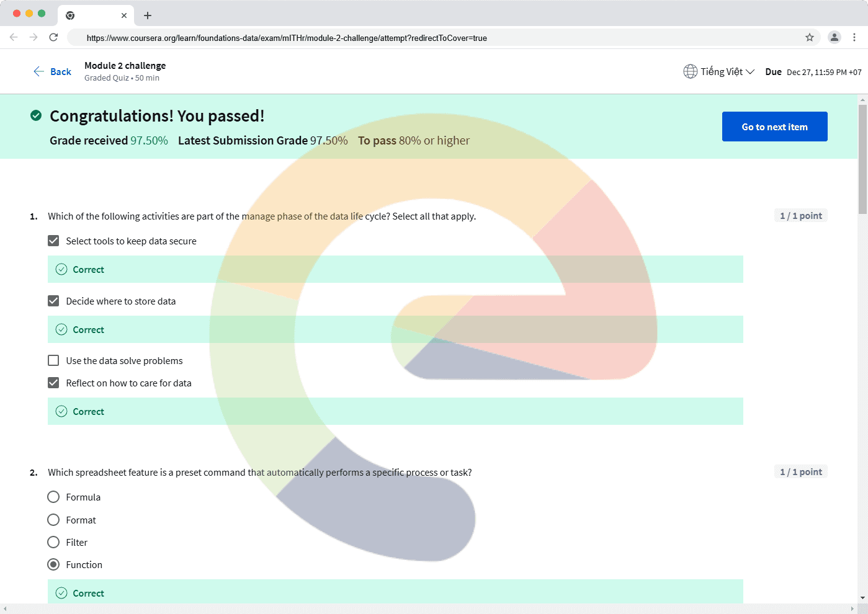Image resolution: width=868 pixels, height=614 pixels.
Task: Toggle the 'Decide where to store data' checkbox
Action: coord(53,301)
